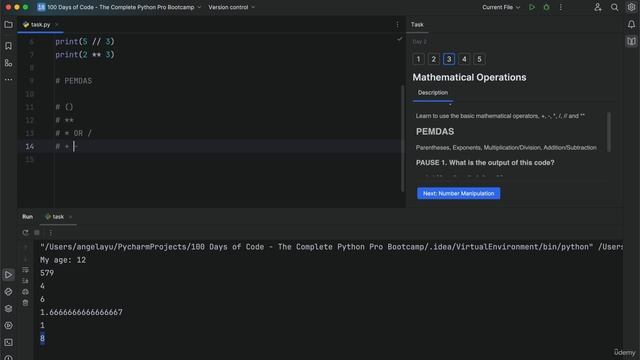Select the Run tool window label
The height and width of the screenshot is (360, 640).
pyautogui.click(x=27, y=217)
